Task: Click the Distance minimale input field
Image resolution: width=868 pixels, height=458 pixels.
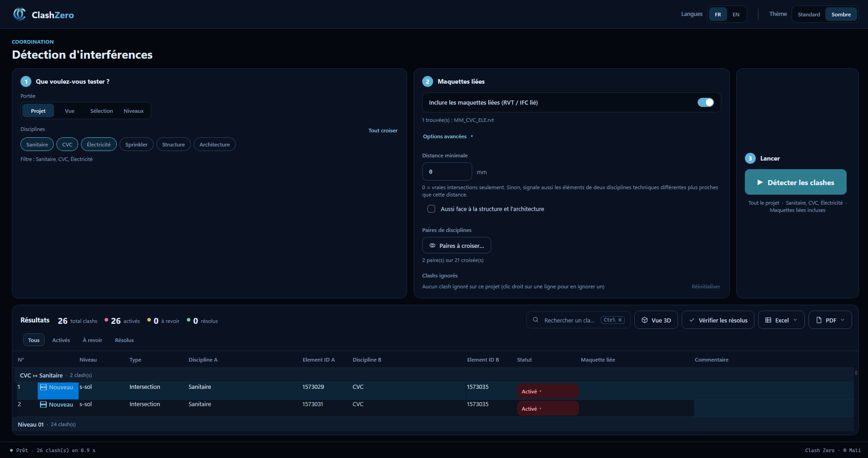Action: (447, 171)
